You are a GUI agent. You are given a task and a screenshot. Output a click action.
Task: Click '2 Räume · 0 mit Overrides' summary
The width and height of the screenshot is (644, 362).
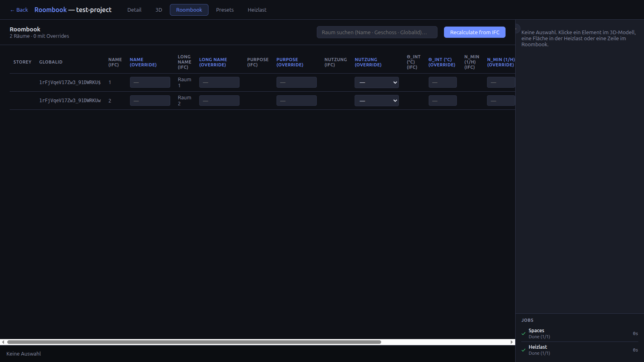point(39,36)
